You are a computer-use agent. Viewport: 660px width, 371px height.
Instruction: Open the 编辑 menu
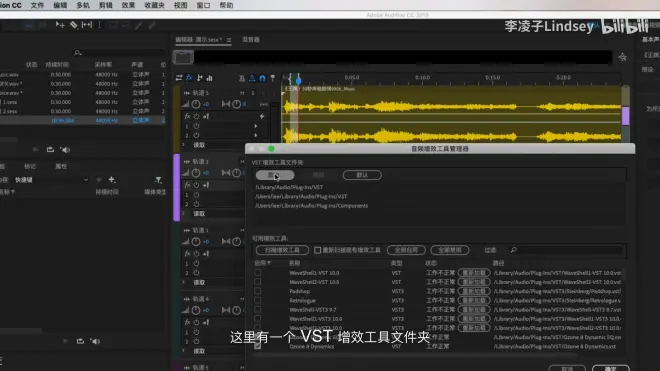(x=60, y=5)
